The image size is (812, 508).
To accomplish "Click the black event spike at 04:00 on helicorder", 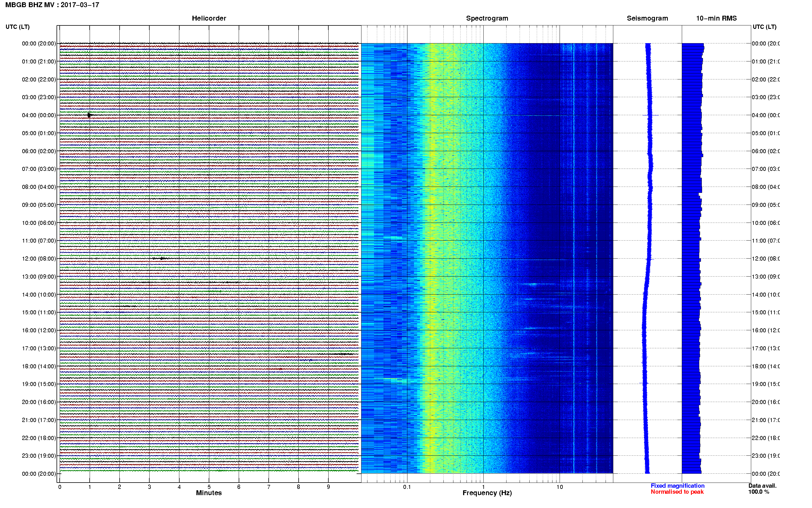I will [x=89, y=115].
